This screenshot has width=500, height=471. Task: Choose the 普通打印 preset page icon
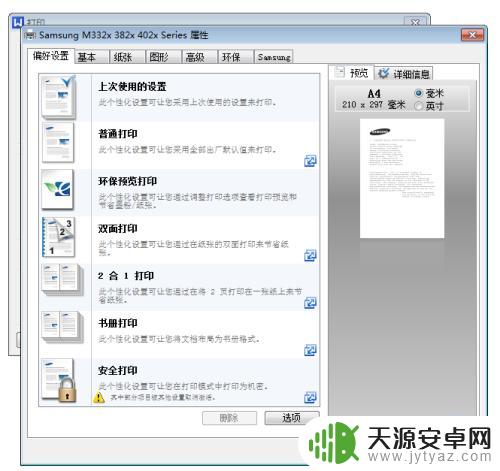pos(58,143)
